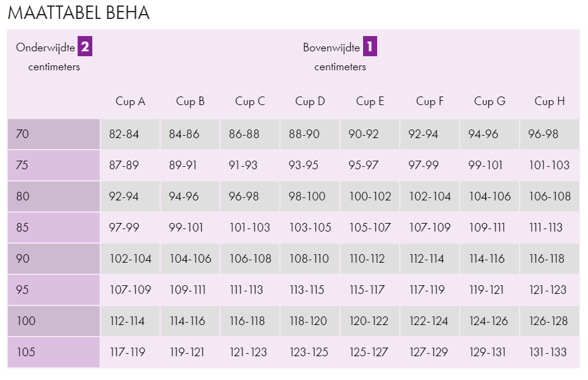Click the 131-133 cell in row 105
588x380 pixels.
(549, 352)
